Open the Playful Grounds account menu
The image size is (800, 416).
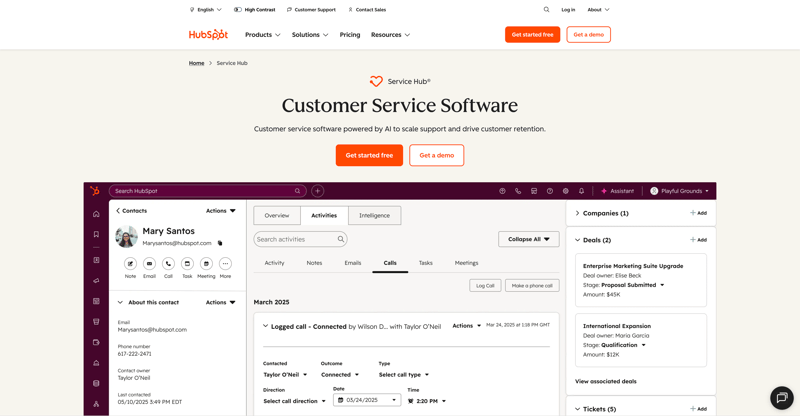tap(679, 191)
